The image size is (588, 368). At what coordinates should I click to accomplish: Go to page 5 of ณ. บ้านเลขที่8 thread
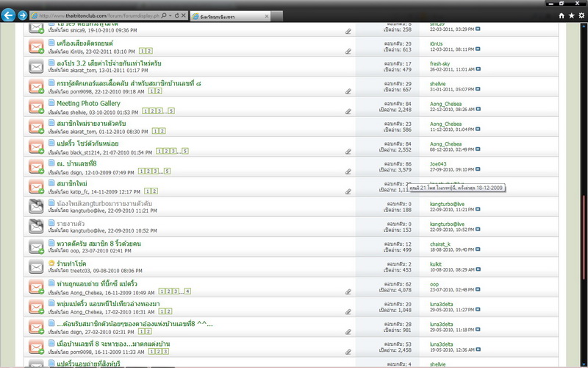tap(168, 171)
